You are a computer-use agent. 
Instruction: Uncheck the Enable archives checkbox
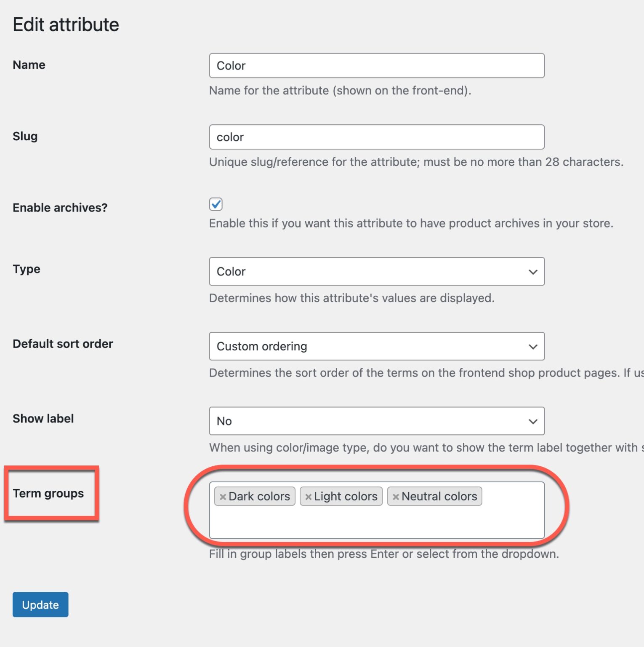[x=216, y=204]
